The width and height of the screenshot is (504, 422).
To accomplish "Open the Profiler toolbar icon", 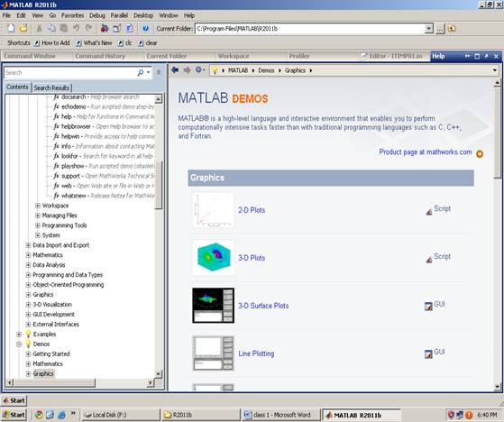I will [129, 28].
